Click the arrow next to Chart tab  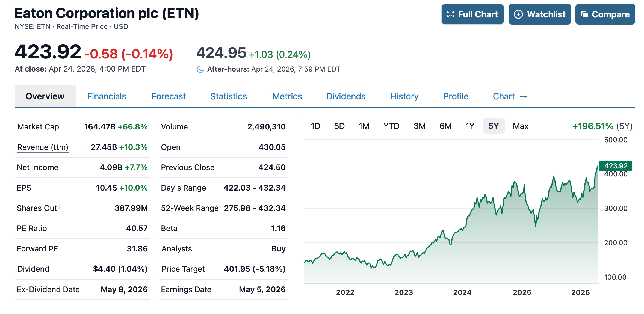pyautogui.click(x=523, y=97)
